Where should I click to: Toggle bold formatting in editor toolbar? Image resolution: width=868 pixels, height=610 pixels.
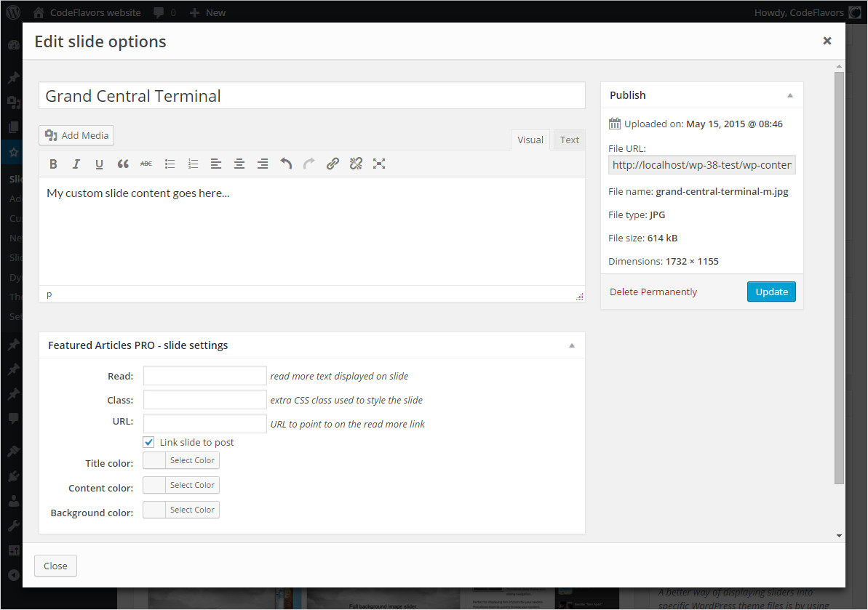click(53, 164)
